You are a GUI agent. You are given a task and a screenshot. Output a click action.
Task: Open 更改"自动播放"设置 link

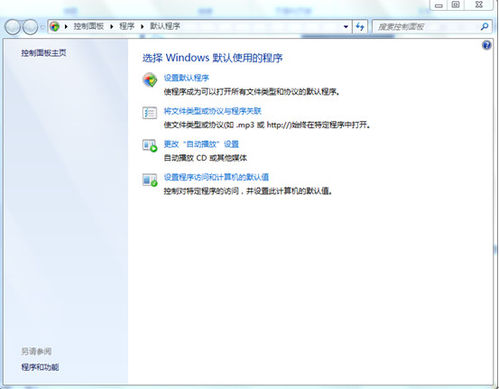pos(201,144)
